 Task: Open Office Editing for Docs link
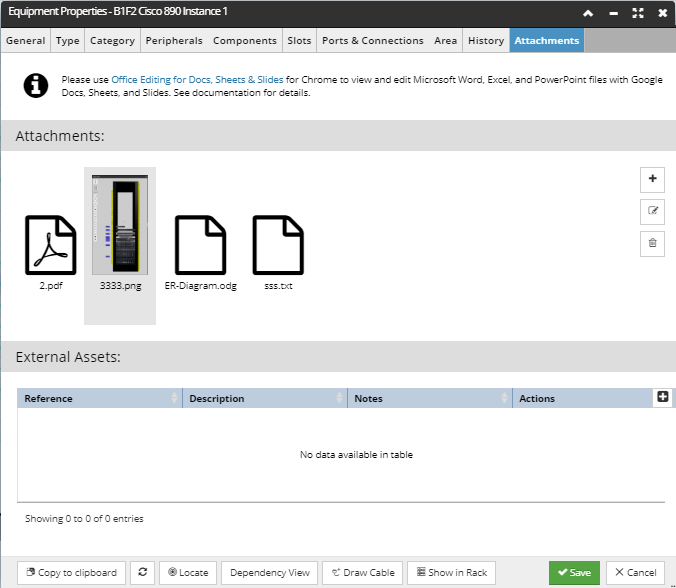click(197, 80)
